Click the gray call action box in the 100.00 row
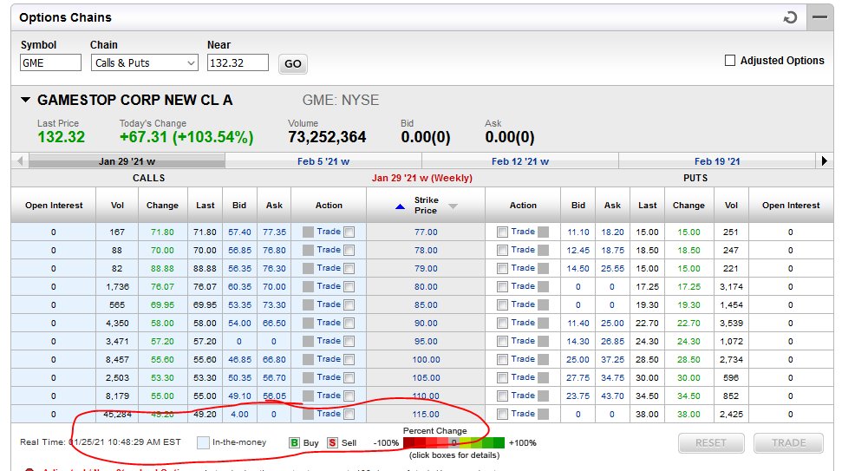Viewport: 868px width, 471px height. 309,360
